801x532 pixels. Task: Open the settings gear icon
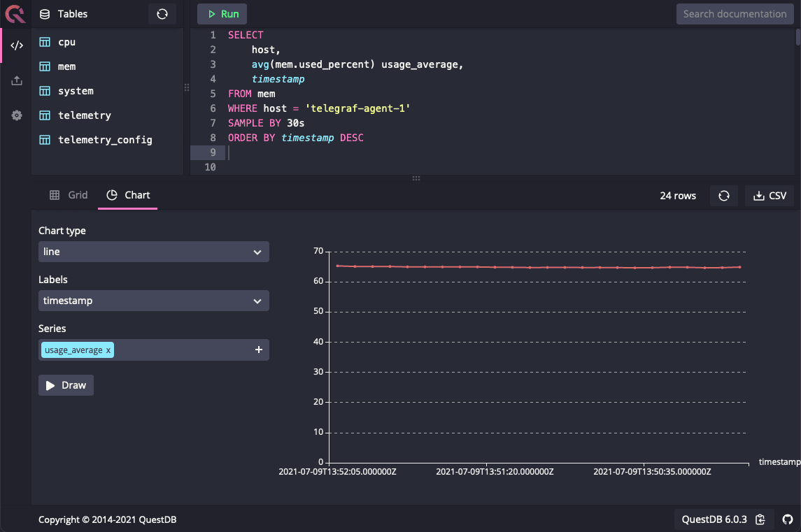click(17, 115)
